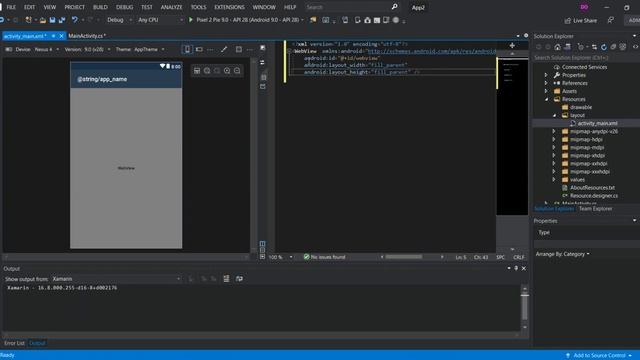The image size is (640, 360).
Task: Expand the values folder
Action: pyautogui.click(x=554, y=180)
